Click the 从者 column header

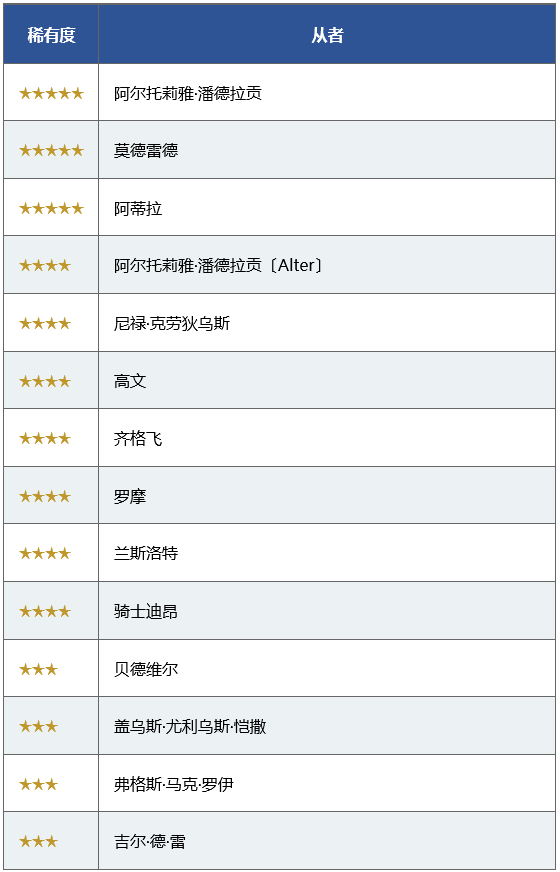coord(327,36)
